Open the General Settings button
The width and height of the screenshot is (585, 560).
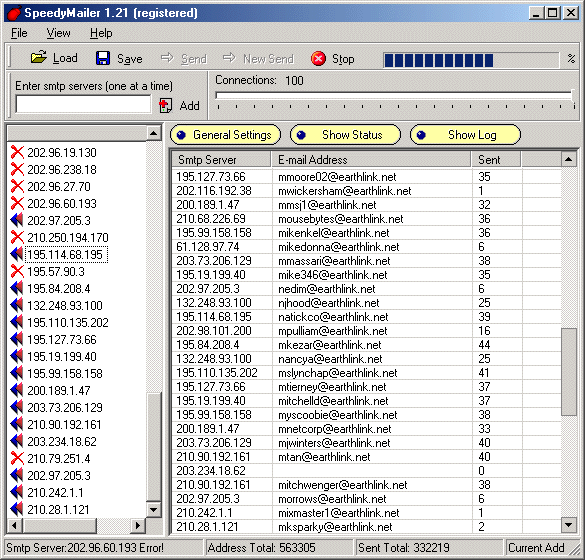[225, 135]
